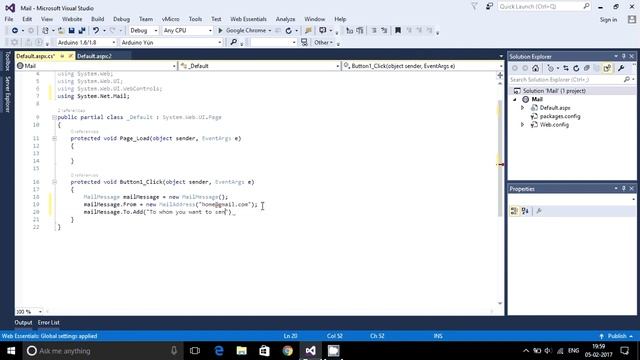The height and width of the screenshot is (360, 640).
Task: Expand the Web.config tree node
Action: (522, 124)
